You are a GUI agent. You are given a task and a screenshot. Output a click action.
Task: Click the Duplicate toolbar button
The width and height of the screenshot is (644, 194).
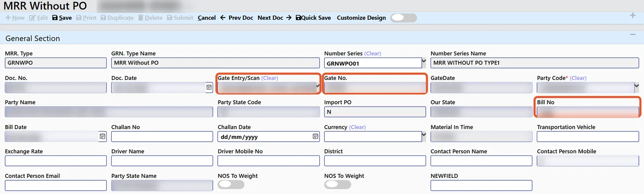[117, 17]
